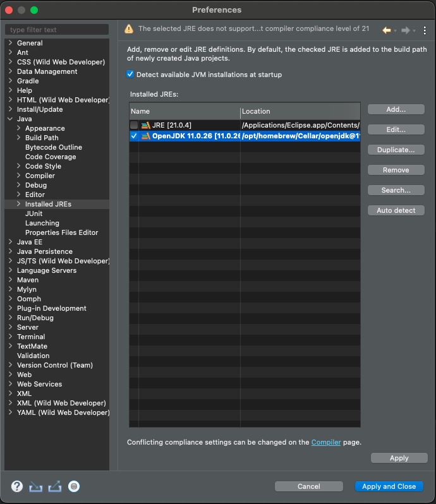Click the JRE [21.0.4] library icon
The image size is (436, 504).
pyautogui.click(x=146, y=125)
